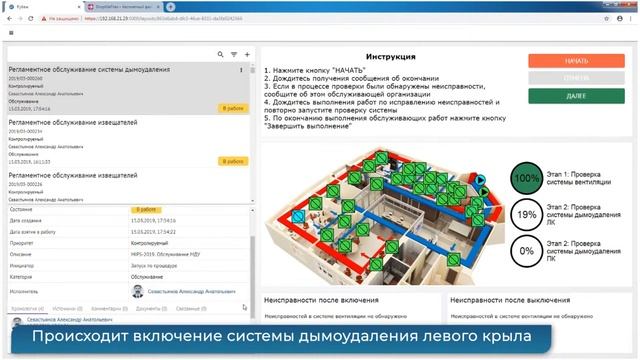Click Приоритет value Контролируемый in details

[x=149, y=243]
